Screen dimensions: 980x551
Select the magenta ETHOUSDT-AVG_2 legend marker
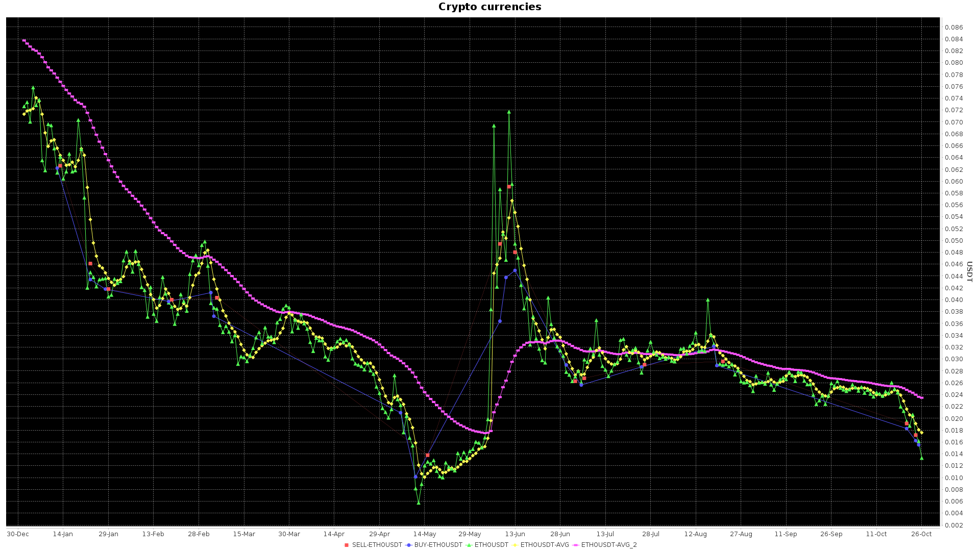(x=576, y=545)
